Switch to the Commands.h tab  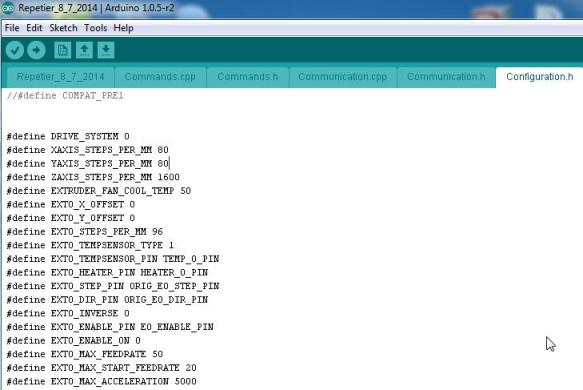coord(248,77)
